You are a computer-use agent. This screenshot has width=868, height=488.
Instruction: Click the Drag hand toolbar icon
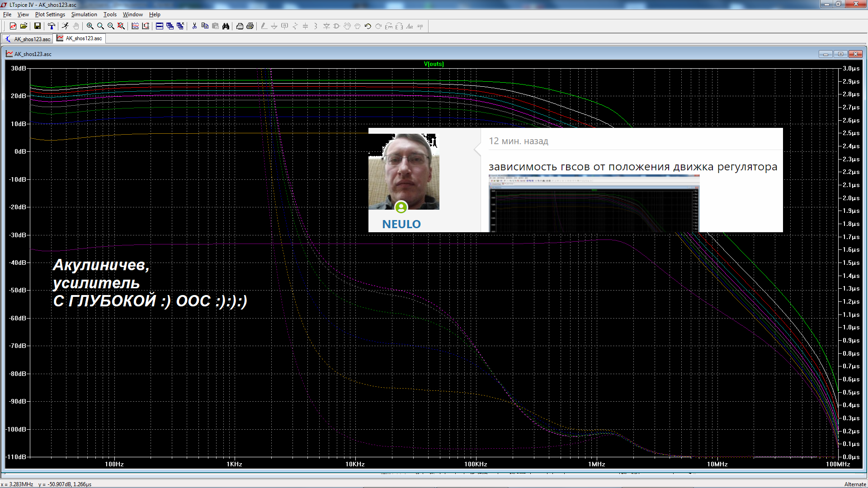pyautogui.click(x=358, y=26)
